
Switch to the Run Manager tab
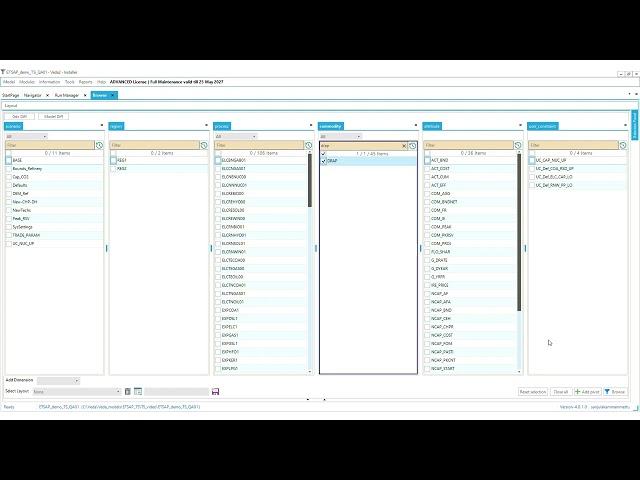(67, 95)
